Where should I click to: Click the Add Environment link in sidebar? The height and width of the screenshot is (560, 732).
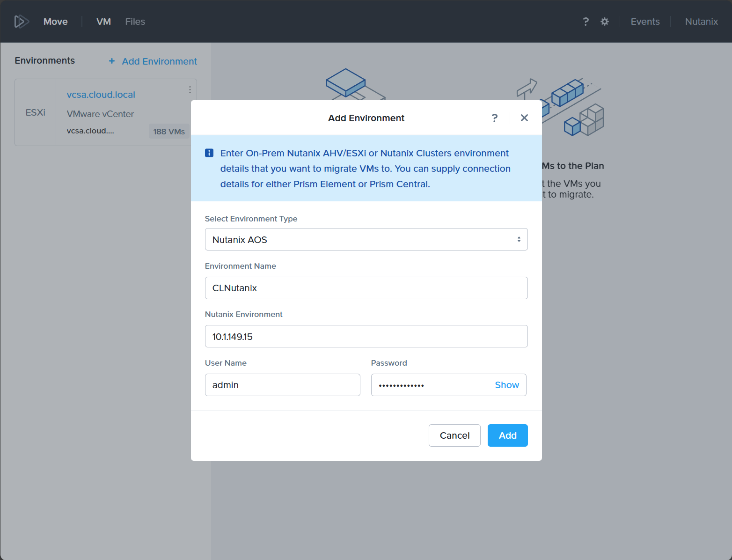(x=160, y=61)
